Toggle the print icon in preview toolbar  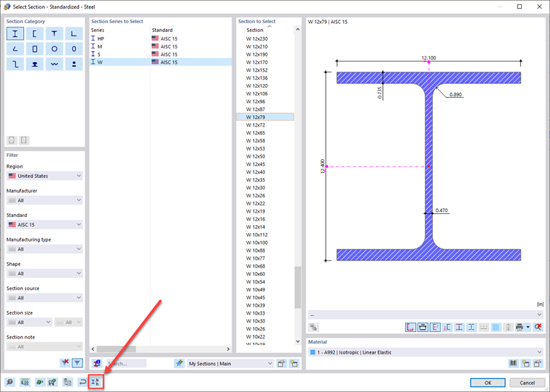(x=520, y=327)
